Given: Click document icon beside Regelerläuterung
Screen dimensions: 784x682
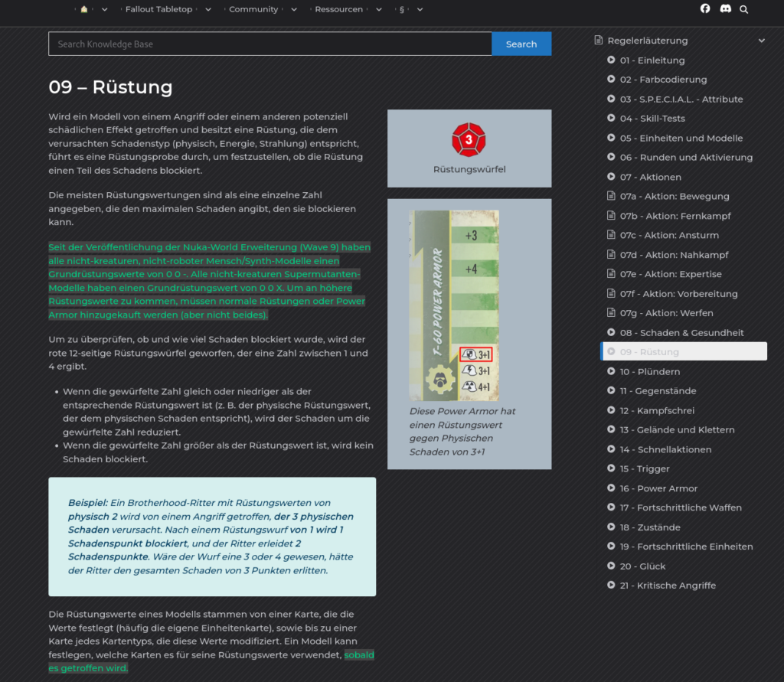Looking at the screenshot, I should click(599, 40).
